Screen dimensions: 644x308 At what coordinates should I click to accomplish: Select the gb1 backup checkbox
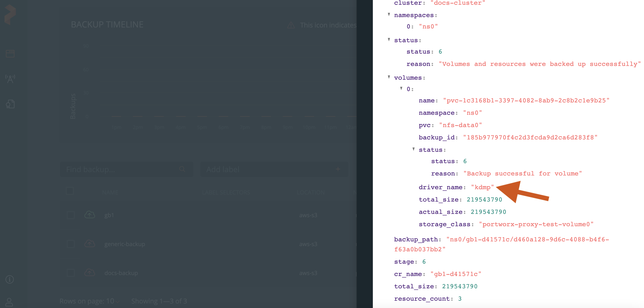[71, 215]
